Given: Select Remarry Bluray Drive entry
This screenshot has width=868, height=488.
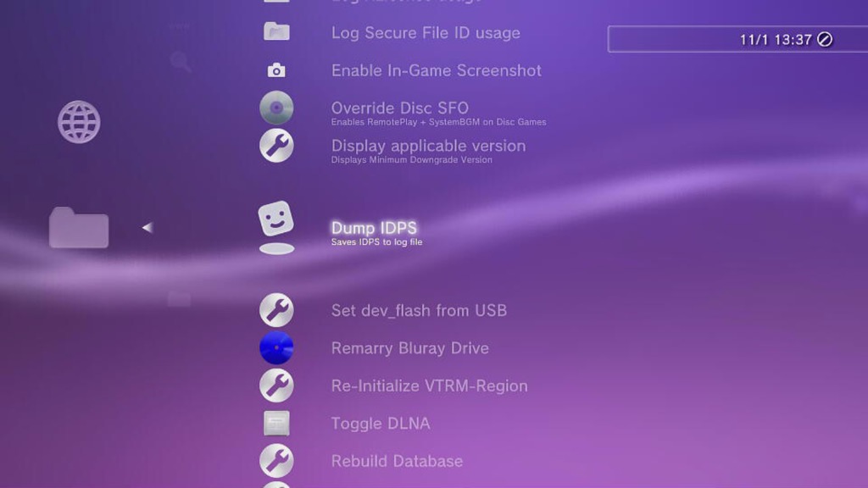Looking at the screenshot, I should (410, 348).
